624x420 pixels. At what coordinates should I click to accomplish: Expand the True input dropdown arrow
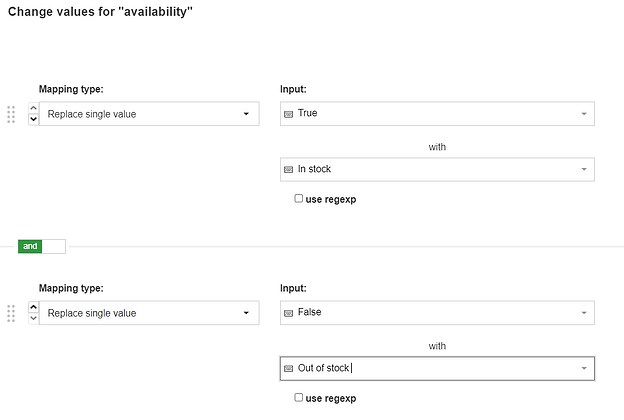pyautogui.click(x=584, y=114)
